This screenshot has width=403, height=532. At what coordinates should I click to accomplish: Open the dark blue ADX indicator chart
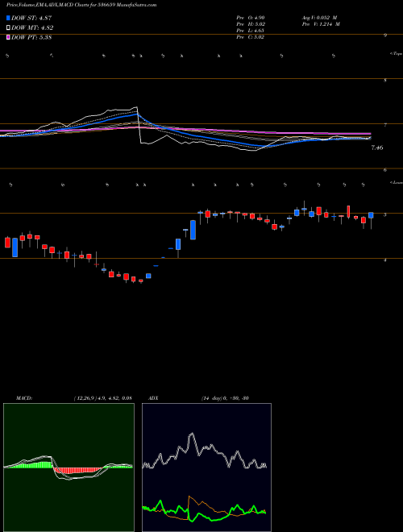206,468
